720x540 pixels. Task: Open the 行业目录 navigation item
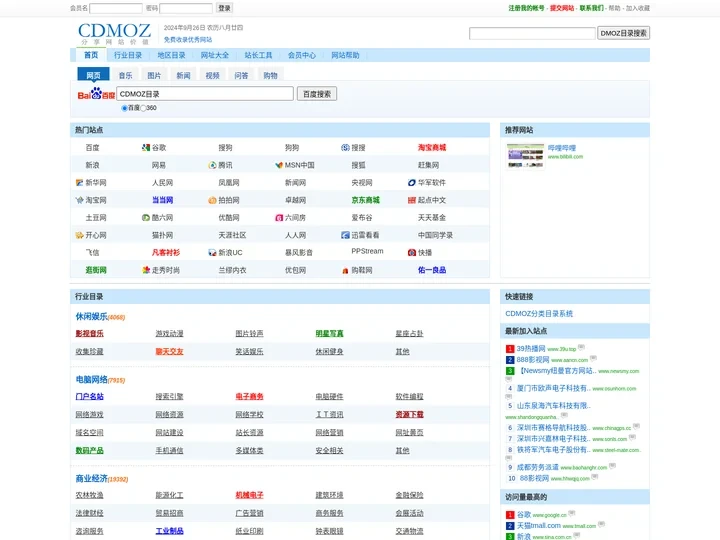click(x=128, y=55)
